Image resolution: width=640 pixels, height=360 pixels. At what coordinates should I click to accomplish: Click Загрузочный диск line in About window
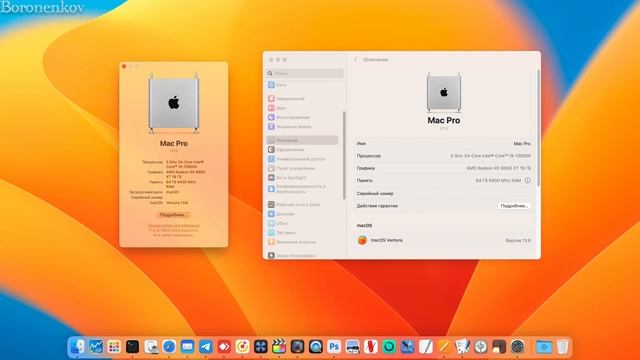154,192
